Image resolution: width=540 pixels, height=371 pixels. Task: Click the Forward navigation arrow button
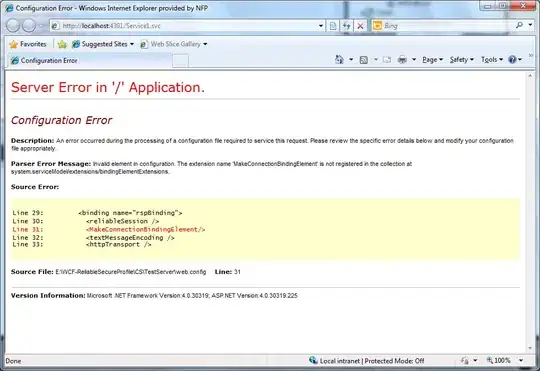pyautogui.click(x=29, y=25)
